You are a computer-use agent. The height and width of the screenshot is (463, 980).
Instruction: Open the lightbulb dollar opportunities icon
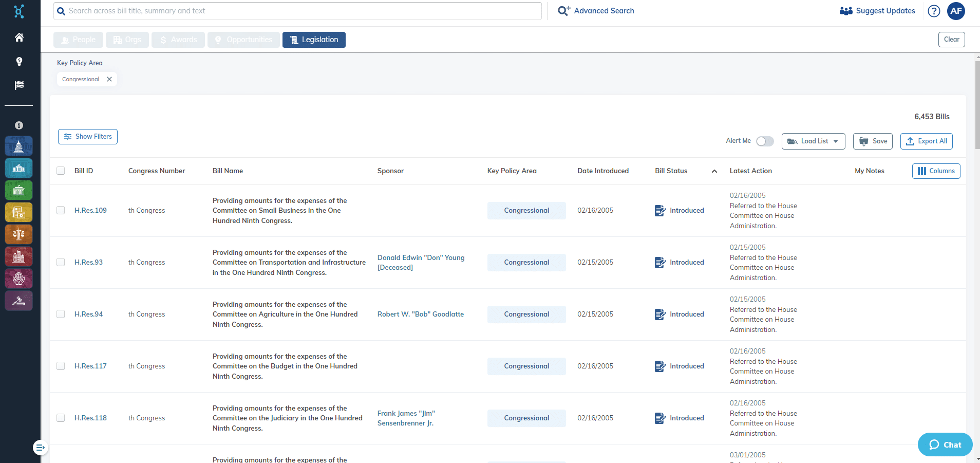pos(19,61)
